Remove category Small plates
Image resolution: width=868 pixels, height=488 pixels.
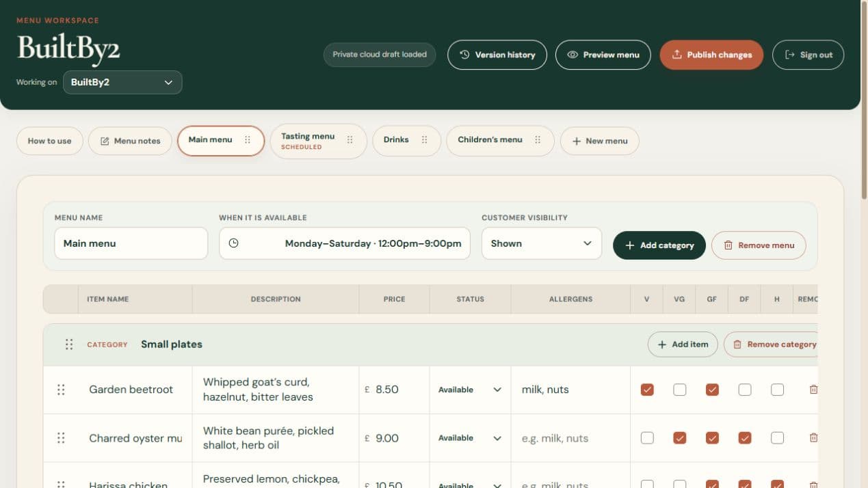(x=770, y=344)
